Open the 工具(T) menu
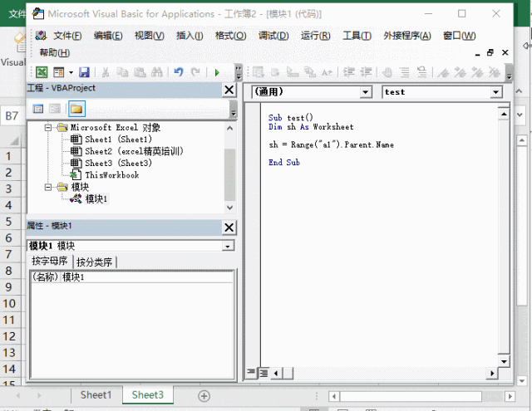 tap(357, 36)
